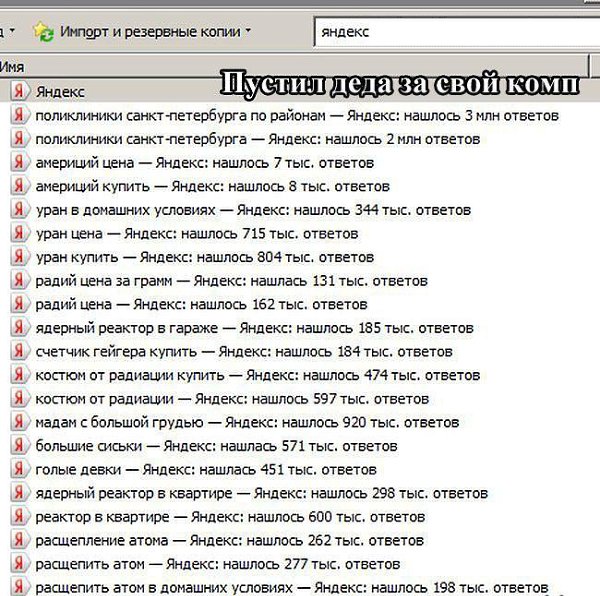Click the Yandex icon beside уран цена
Screen dimensions: 600x596
point(20,233)
